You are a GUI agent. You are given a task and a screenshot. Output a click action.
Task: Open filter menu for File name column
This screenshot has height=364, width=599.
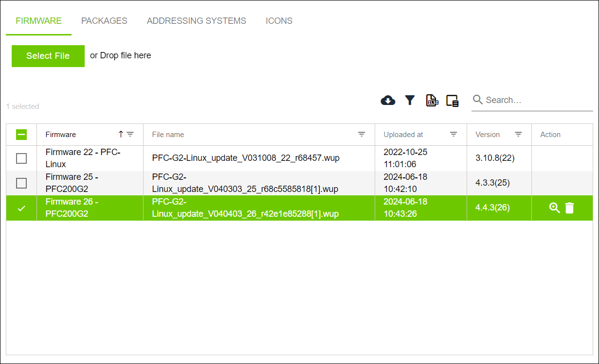(x=362, y=134)
